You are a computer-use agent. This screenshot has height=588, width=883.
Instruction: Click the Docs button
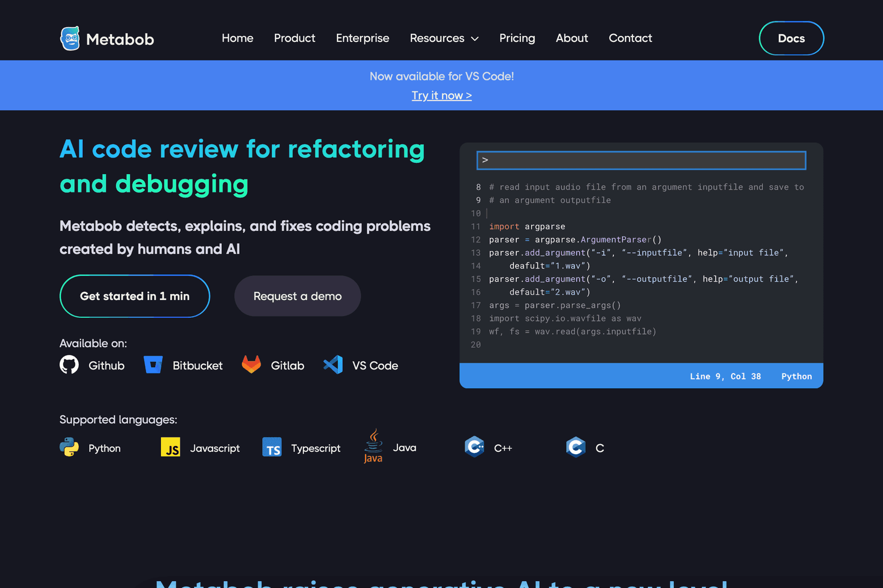point(791,39)
